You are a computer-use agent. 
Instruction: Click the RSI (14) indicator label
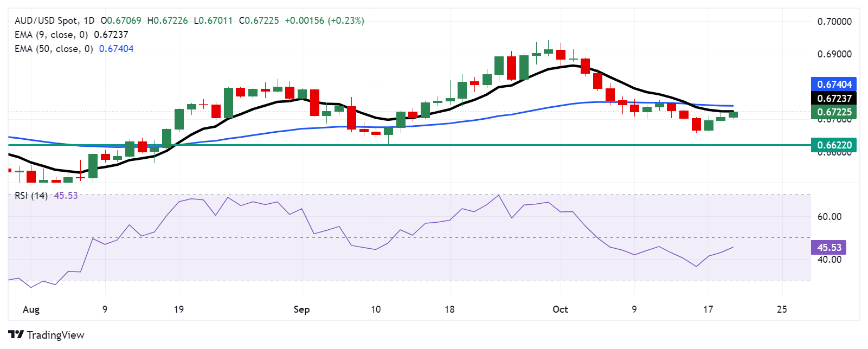31,196
